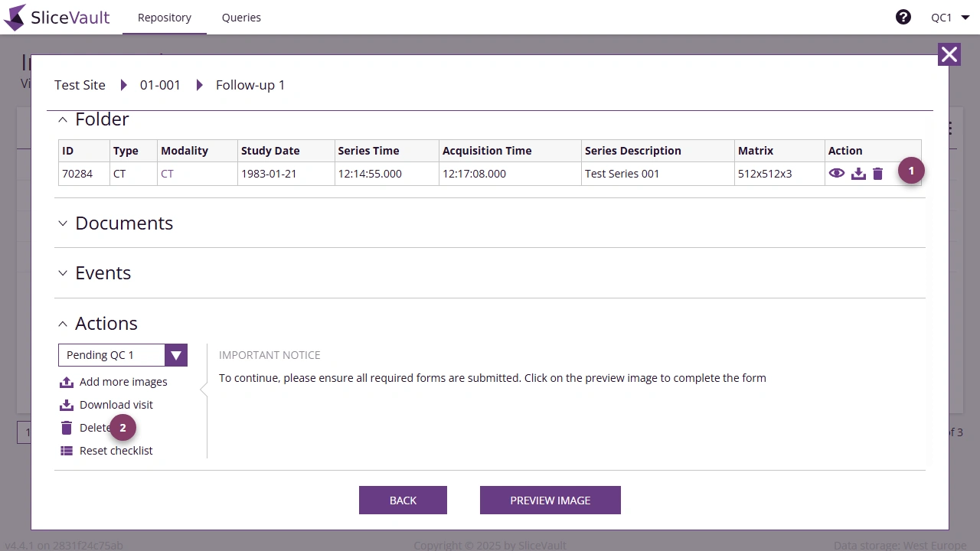Click the SliceVault logo

click(57, 17)
